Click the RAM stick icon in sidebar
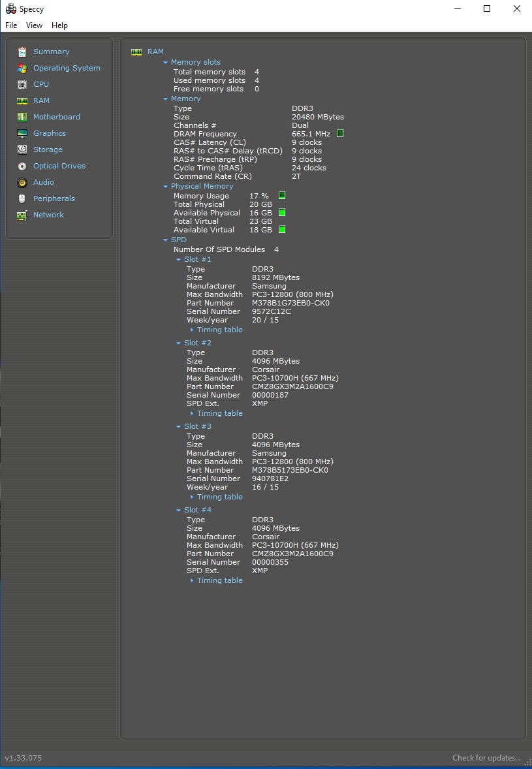Viewport: 532px width, 769px height. pos(22,101)
